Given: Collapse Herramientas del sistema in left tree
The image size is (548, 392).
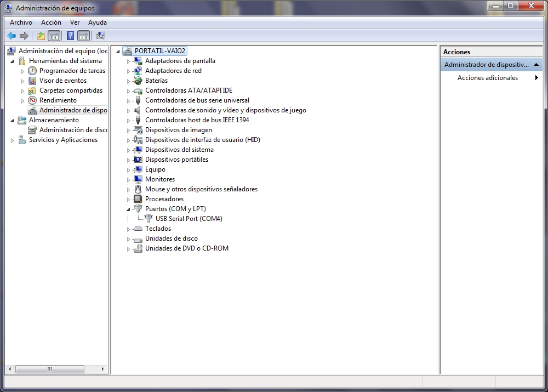Looking at the screenshot, I should tap(13, 61).
